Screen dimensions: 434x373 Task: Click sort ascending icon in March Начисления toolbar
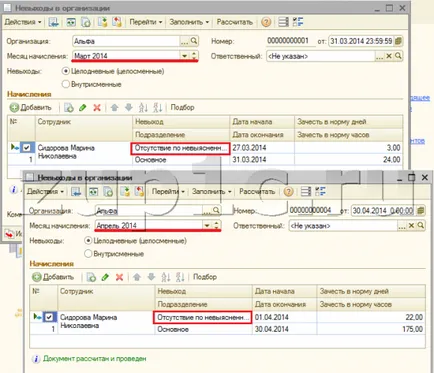coord(143,107)
